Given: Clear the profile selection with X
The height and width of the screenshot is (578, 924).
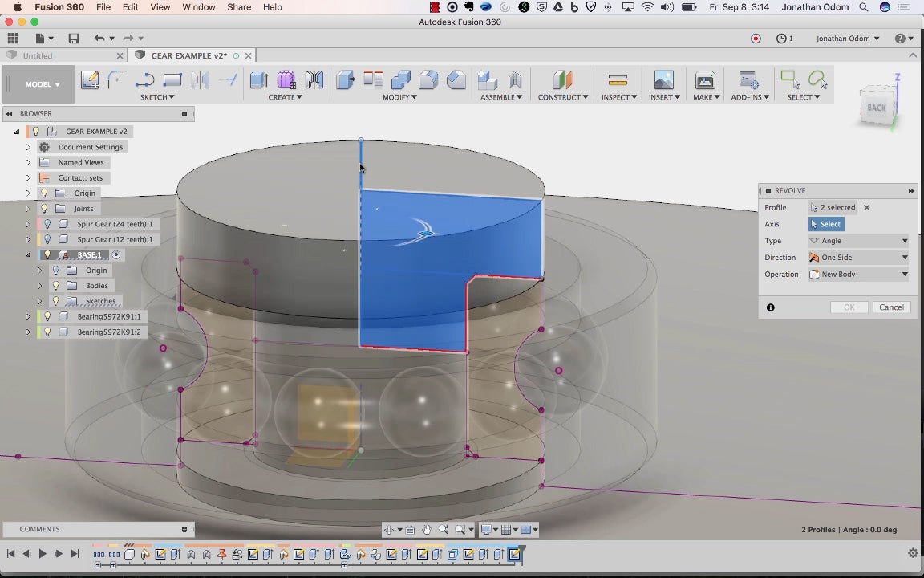Looking at the screenshot, I should [x=866, y=207].
